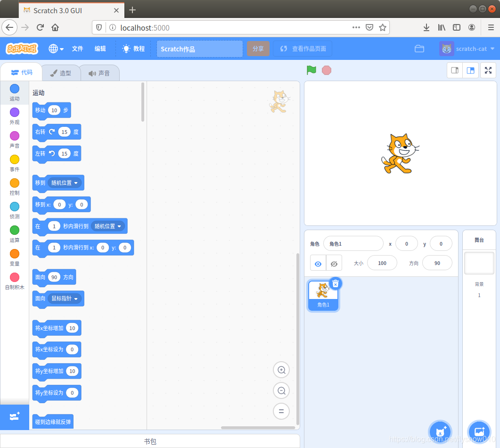Open browser downloads panel
Screen dimensions: 500x448
pyautogui.click(x=426, y=27)
